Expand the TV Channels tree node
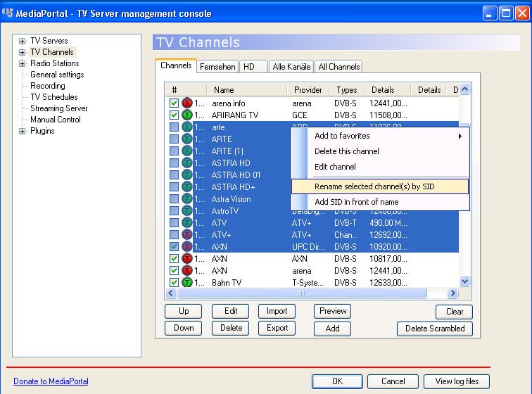532x394 pixels. pyautogui.click(x=22, y=52)
